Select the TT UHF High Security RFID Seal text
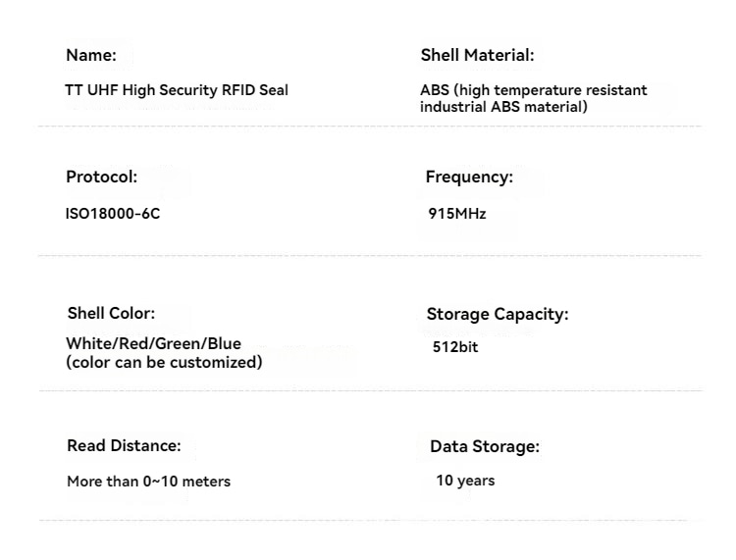 177,90
